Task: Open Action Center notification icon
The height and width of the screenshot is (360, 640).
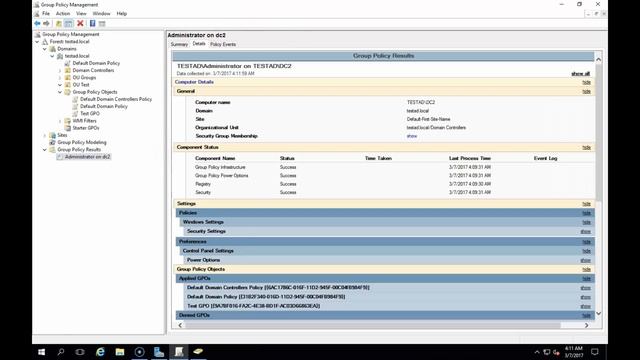Action: (x=595, y=352)
